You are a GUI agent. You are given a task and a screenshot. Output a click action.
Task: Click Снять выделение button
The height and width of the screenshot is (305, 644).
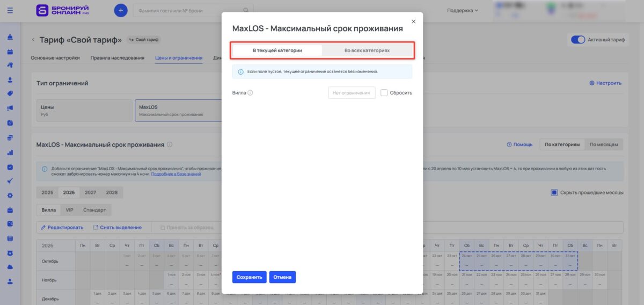(118, 228)
